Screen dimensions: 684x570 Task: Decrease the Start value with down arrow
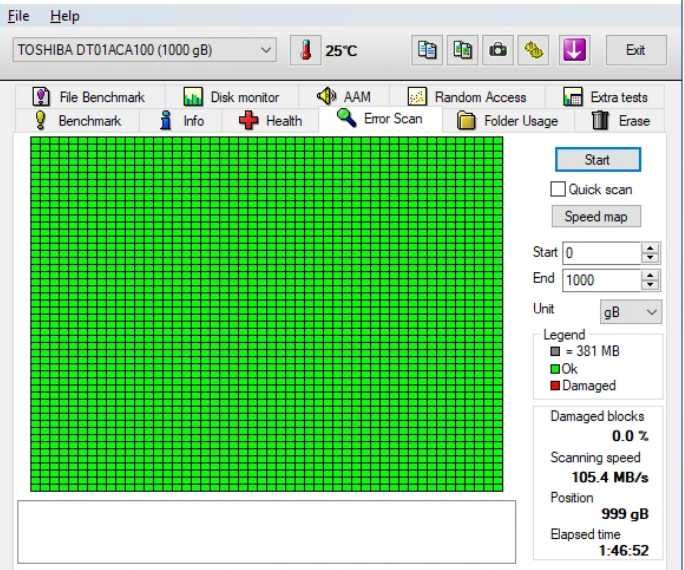[x=650, y=258]
